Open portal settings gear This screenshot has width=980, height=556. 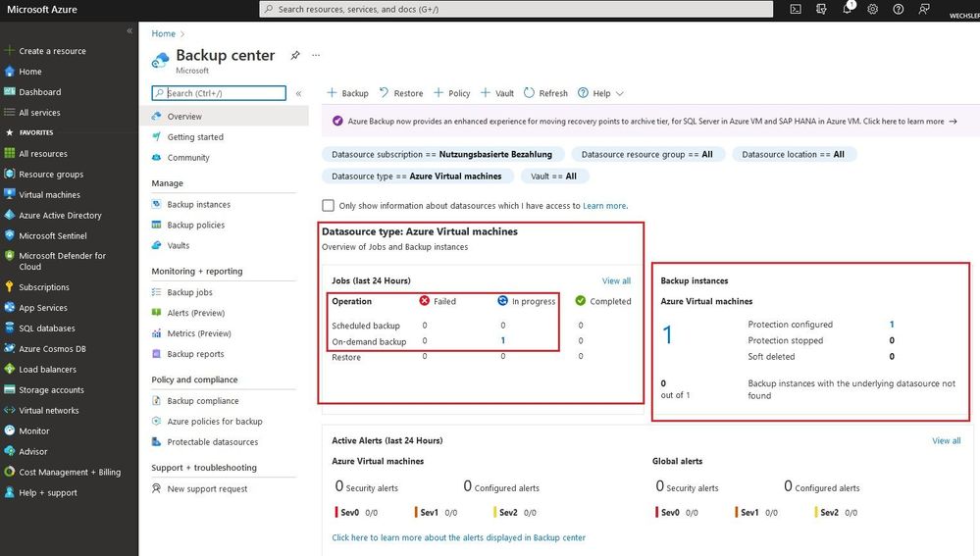pyautogui.click(x=872, y=9)
